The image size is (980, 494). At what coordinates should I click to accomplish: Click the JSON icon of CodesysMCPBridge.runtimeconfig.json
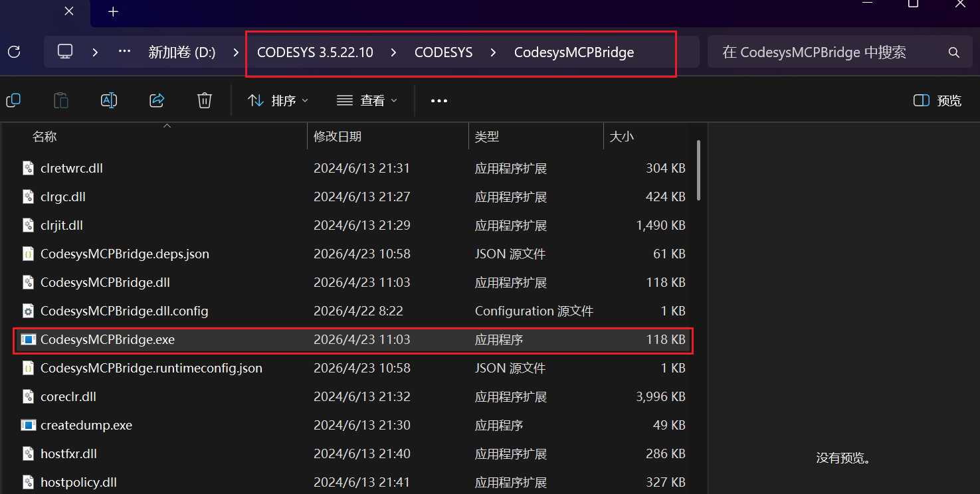click(x=28, y=368)
